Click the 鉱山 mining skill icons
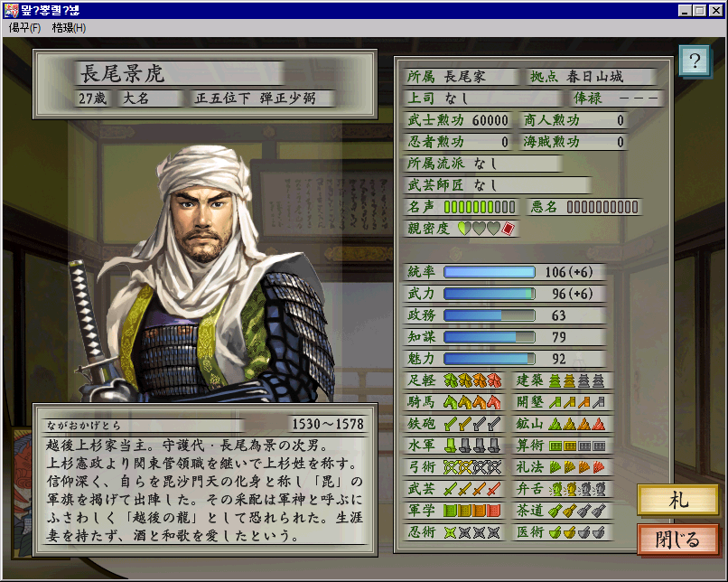 click(577, 424)
